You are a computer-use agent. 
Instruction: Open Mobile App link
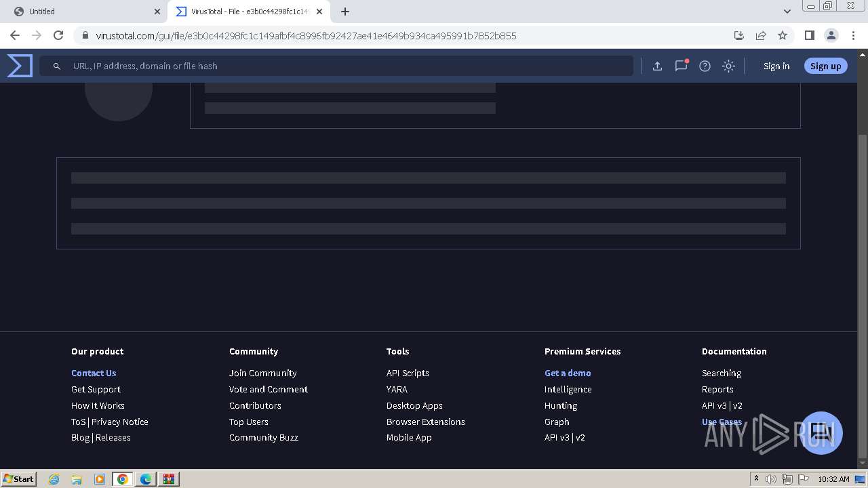pos(409,437)
